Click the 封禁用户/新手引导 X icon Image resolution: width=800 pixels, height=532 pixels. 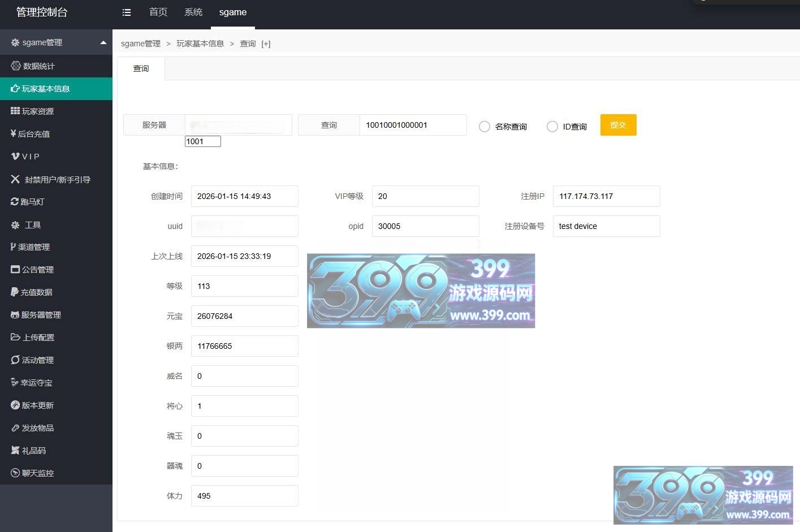(15, 179)
